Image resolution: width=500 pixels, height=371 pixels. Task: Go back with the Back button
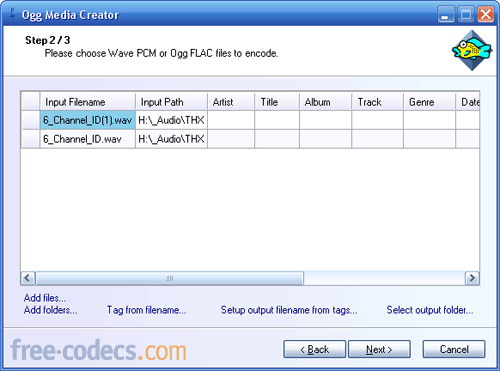click(314, 349)
